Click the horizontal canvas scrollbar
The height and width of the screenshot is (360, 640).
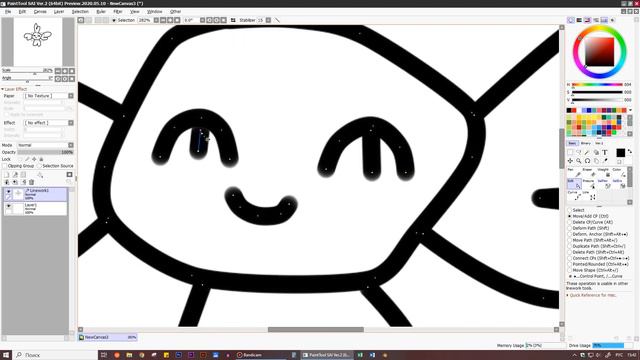point(316,329)
